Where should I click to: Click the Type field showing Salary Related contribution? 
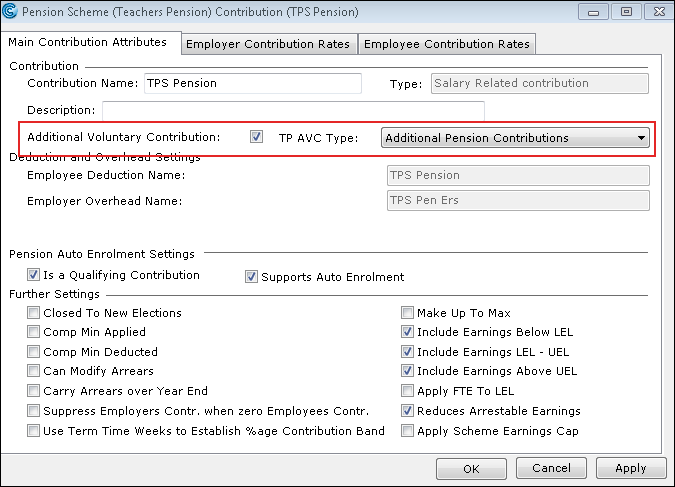540,84
